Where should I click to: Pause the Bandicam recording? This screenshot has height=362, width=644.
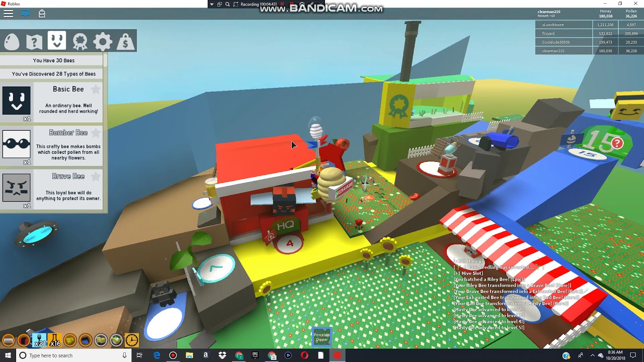282,4
